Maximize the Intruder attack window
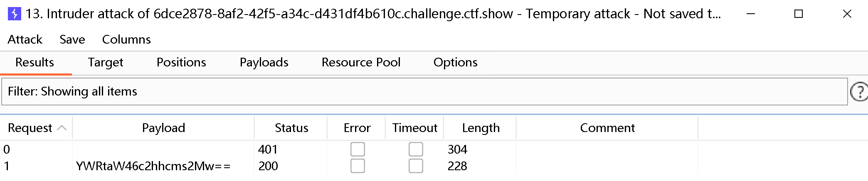The image size is (868, 181). pyautogui.click(x=798, y=14)
